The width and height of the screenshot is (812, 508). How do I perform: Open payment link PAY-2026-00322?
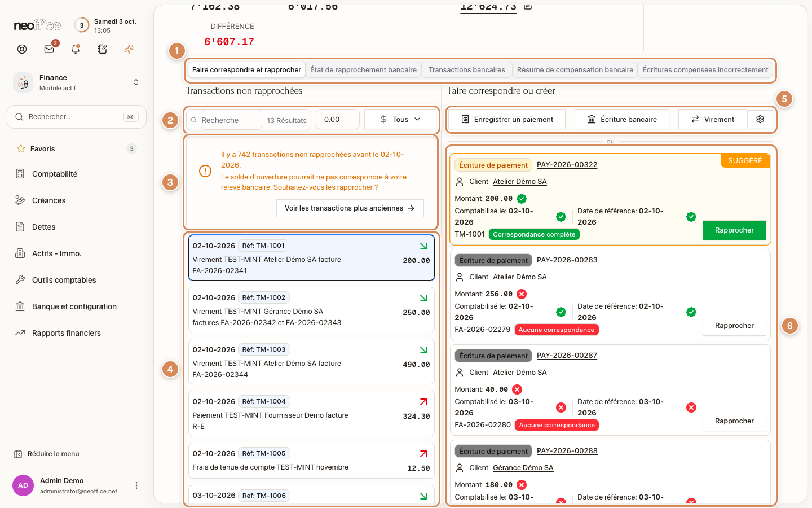tap(567, 165)
